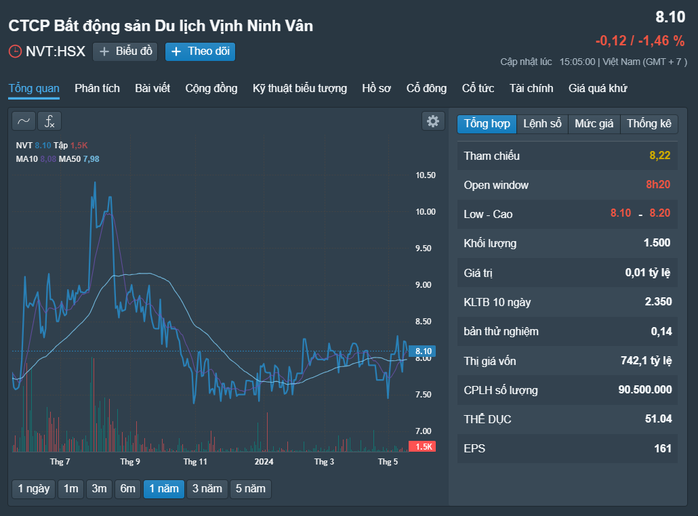Screen dimensions: 698x516
Task: Click the red 1.5K volume label
Action: click(x=422, y=447)
